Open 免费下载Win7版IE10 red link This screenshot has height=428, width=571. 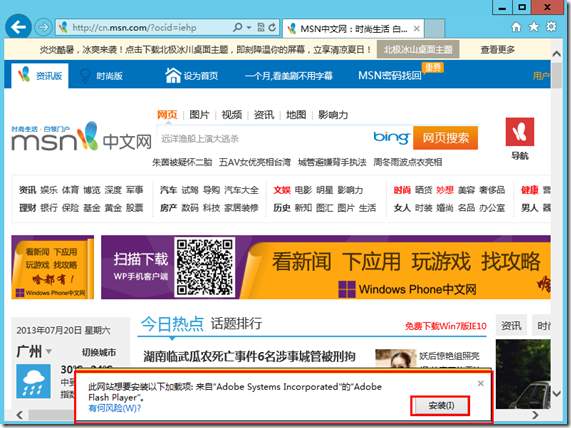tap(446, 326)
